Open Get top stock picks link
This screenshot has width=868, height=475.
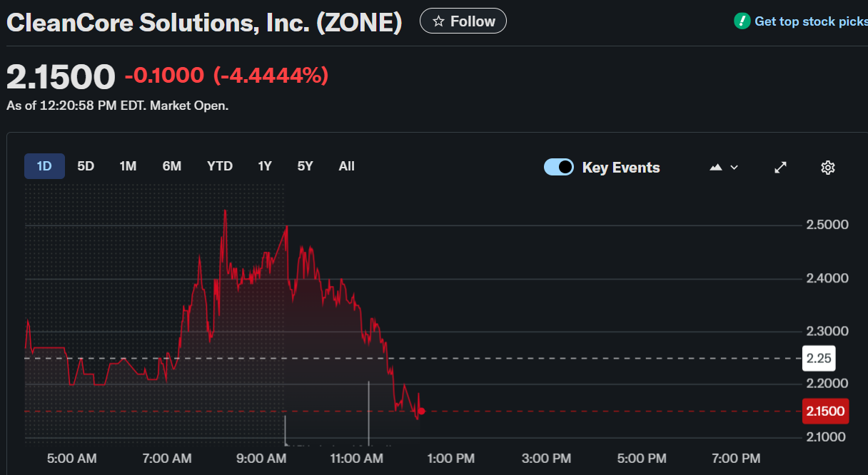[x=810, y=21]
